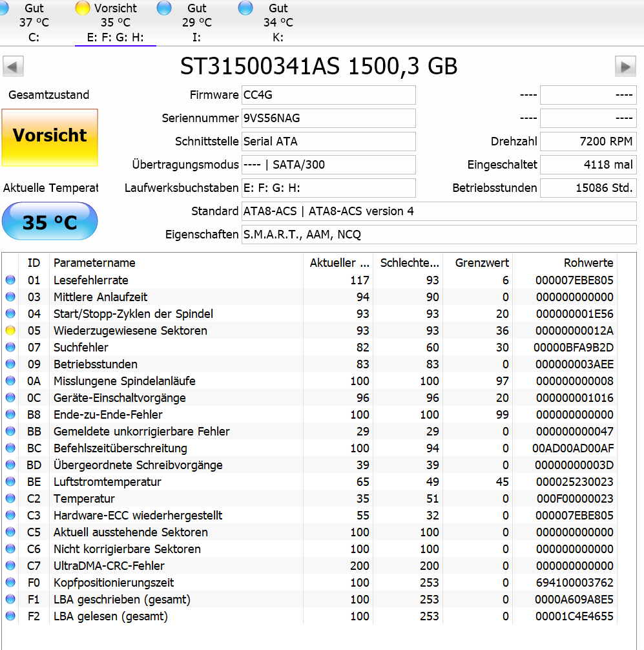Select the Gemeldete unkorrigierbare Fehler row name
This screenshot has height=650, width=644.
tap(141, 432)
